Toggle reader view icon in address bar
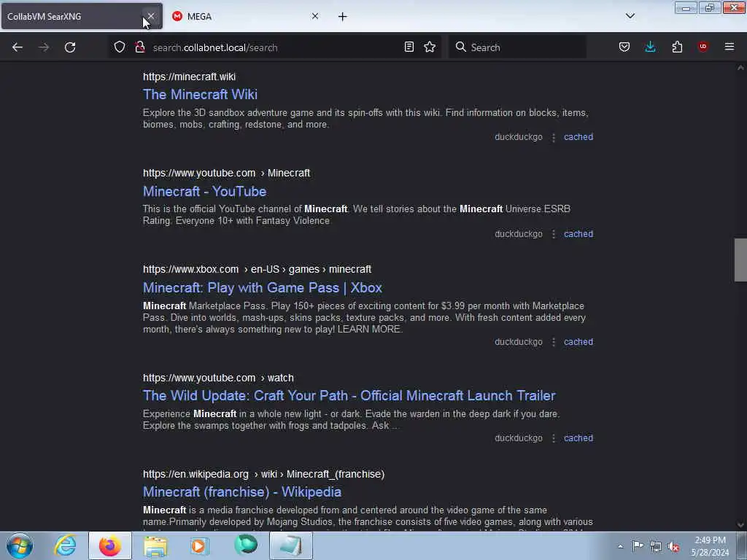This screenshot has height=560, width=747. click(409, 47)
